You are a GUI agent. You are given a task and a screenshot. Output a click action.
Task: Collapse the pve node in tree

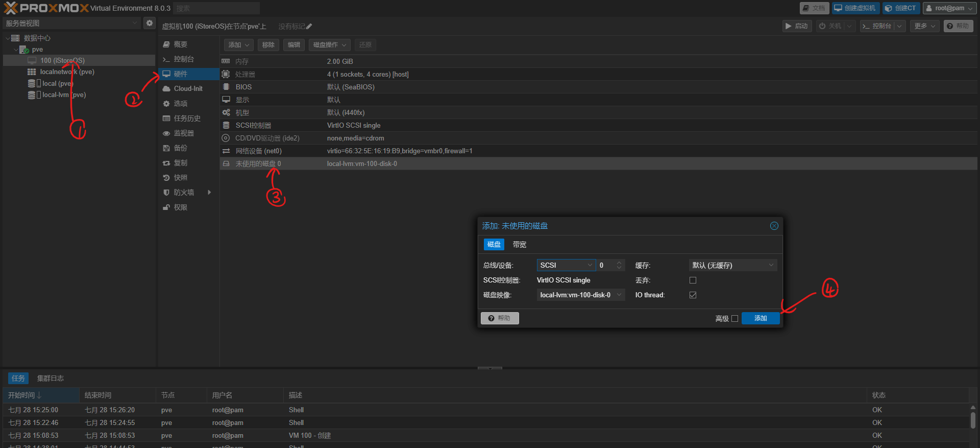(16, 50)
